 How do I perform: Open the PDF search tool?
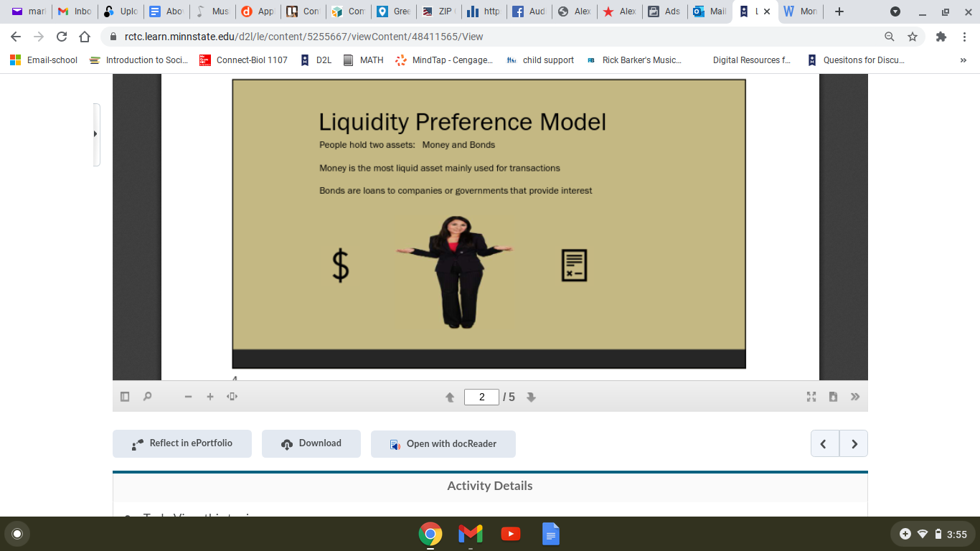147,396
